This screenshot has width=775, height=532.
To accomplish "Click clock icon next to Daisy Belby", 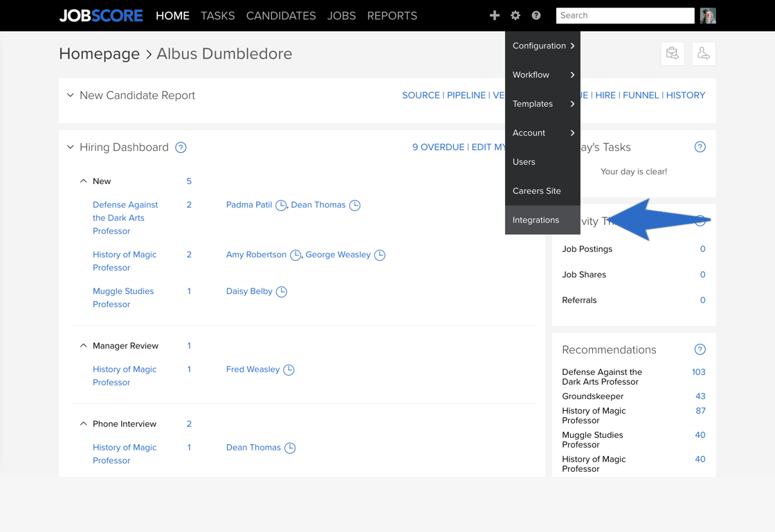I will [281, 292].
